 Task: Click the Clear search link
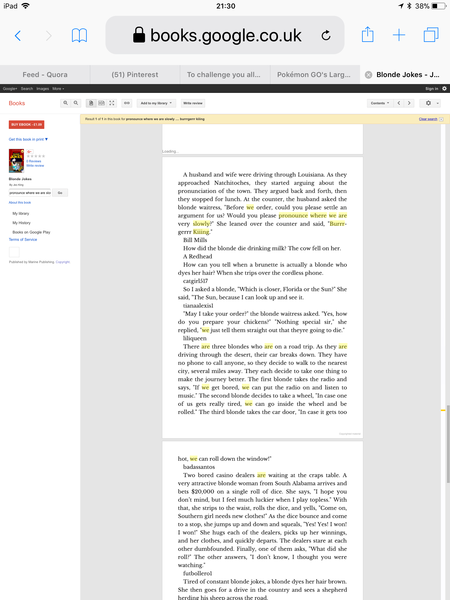pos(428,119)
